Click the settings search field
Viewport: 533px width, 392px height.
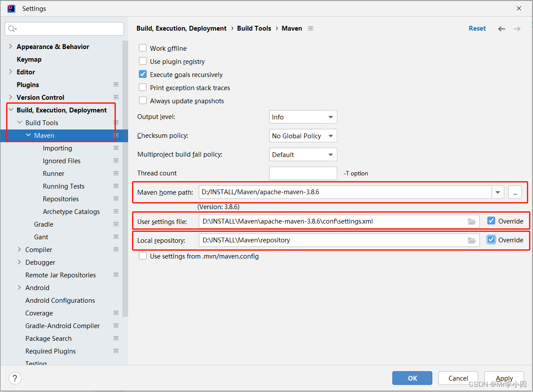coord(64,29)
